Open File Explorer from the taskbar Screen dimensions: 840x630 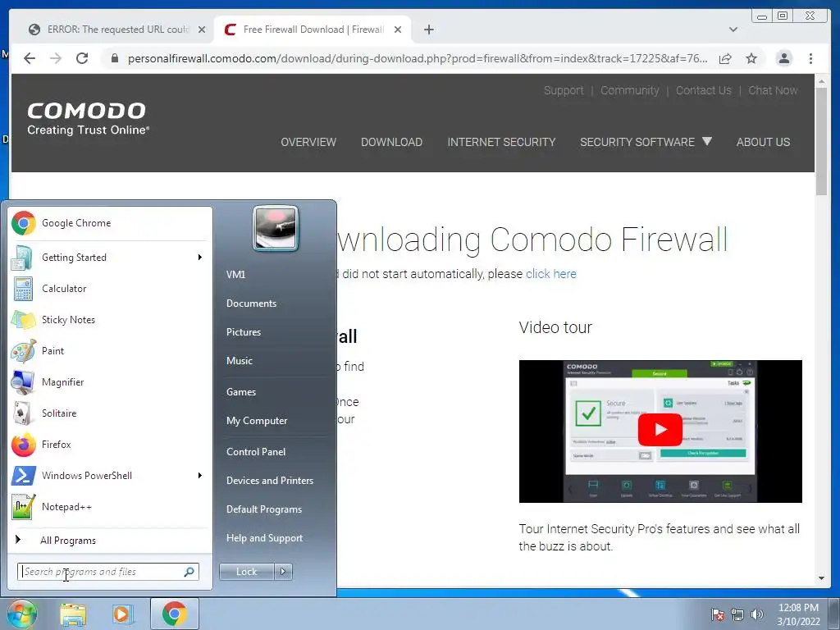(x=73, y=614)
